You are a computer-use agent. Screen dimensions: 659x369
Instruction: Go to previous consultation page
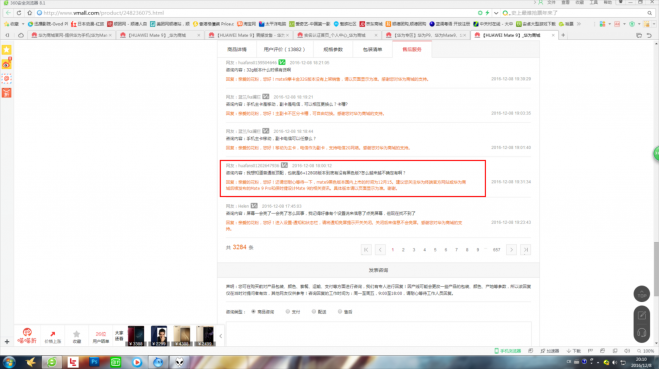tap(380, 250)
